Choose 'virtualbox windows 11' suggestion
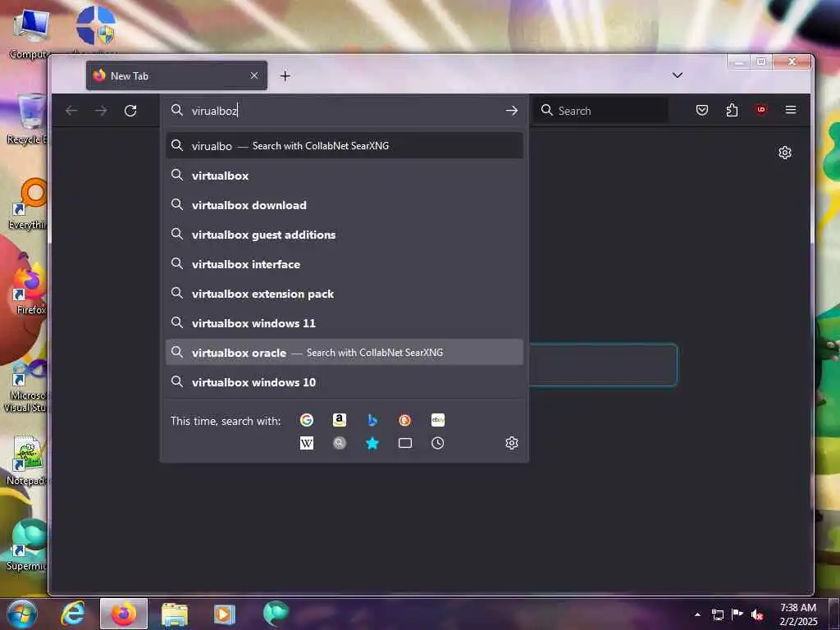Viewport: 840px width, 630px height. coord(345,323)
